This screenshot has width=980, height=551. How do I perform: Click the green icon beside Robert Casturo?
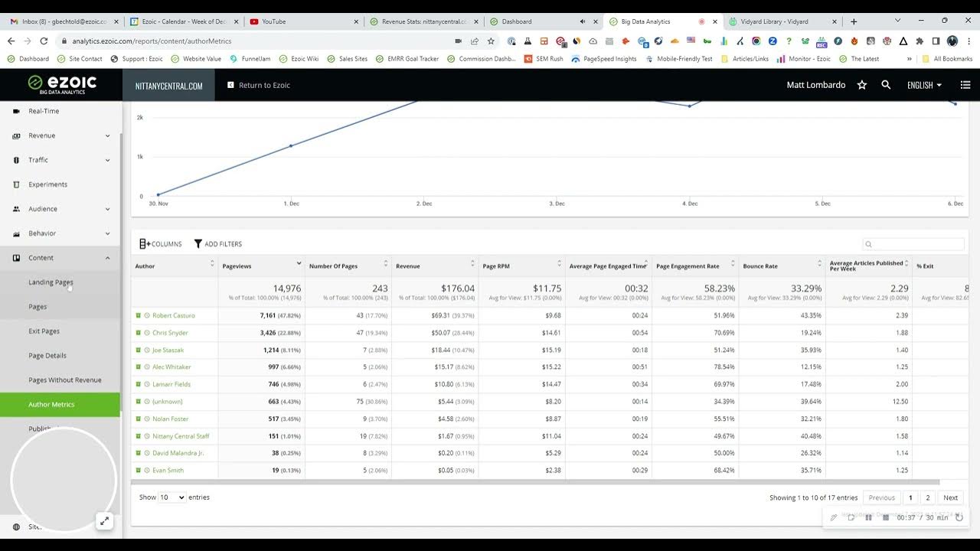[x=139, y=315]
